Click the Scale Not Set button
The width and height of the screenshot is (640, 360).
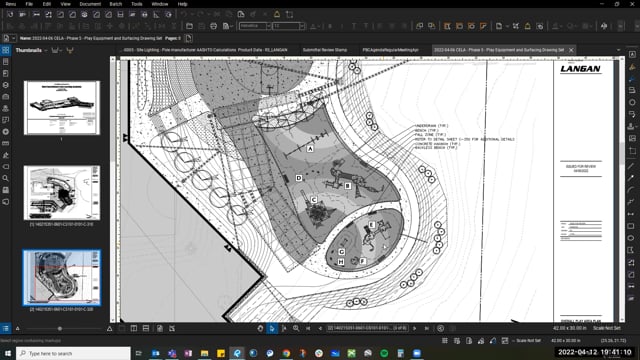coord(607,328)
